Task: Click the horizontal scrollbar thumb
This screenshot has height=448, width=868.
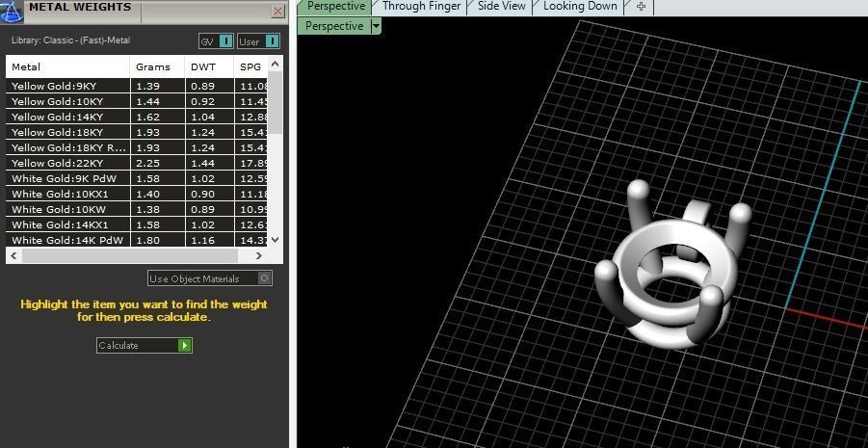Action: click(129, 255)
